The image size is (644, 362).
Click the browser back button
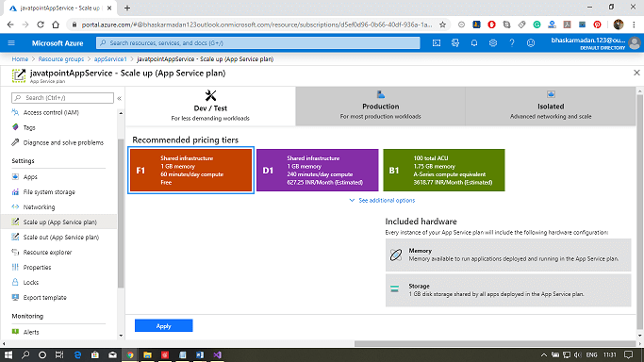10,25
